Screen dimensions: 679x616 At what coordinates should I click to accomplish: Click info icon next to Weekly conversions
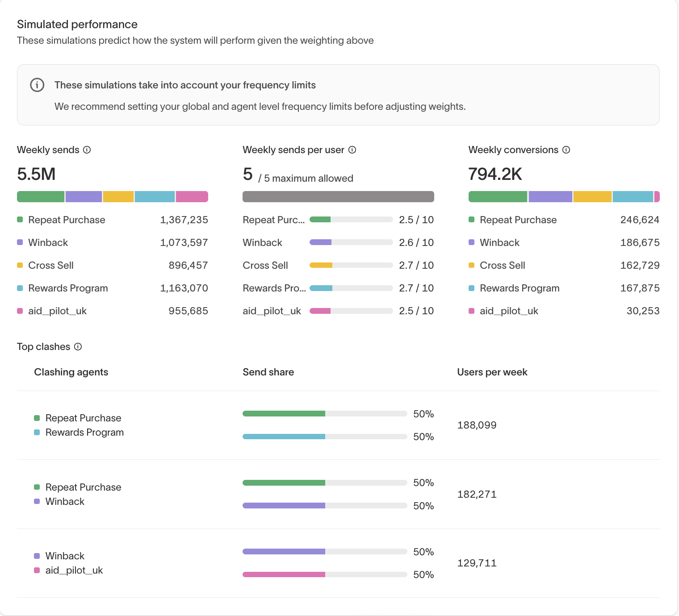tap(566, 150)
